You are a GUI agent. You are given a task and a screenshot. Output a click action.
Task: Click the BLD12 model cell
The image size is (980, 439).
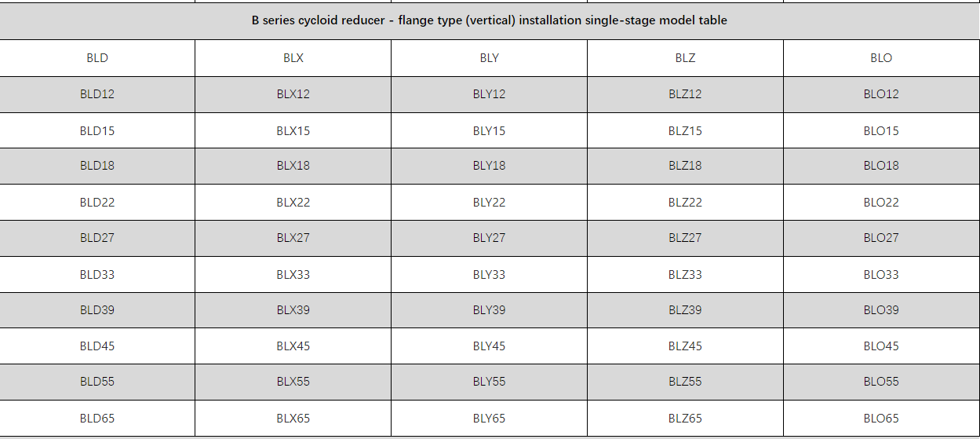pos(97,94)
